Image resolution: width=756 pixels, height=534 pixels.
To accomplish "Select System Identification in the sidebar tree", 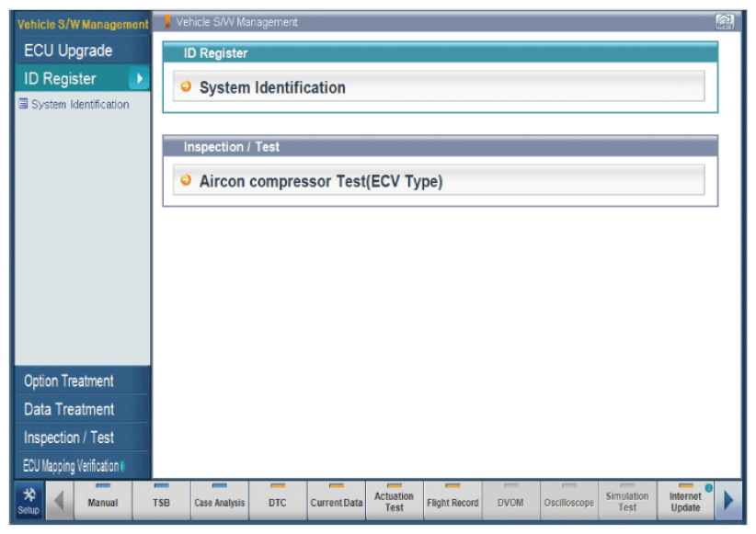I will click(80, 104).
